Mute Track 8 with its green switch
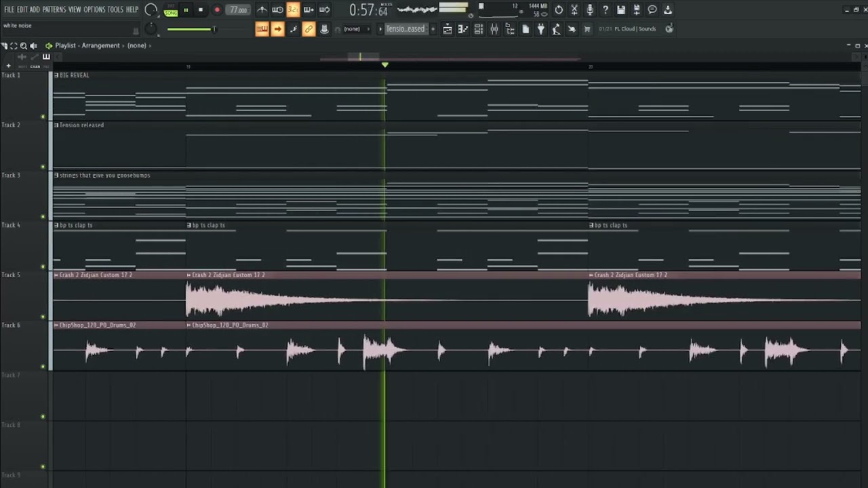The width and height of the screenshot is (868, 488). [43, 467]
